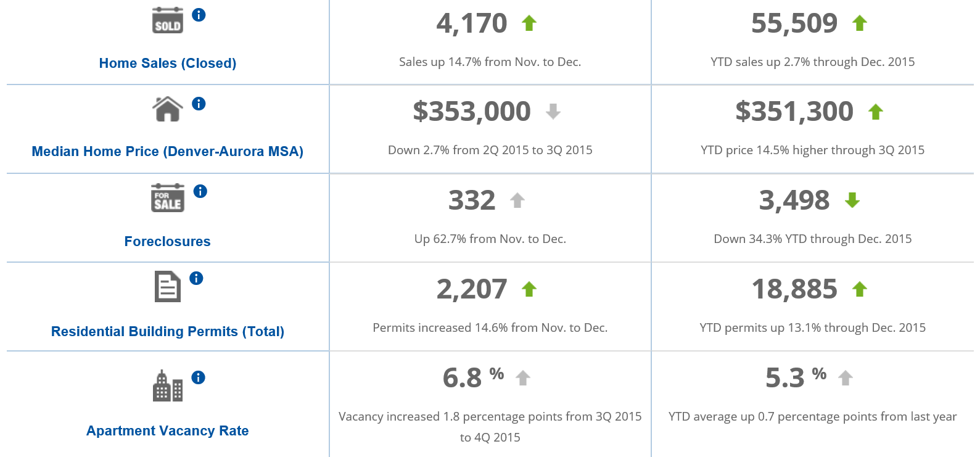Image resolution: width=980 pixels, height=457 pixels.
Task: Click the SOLD sign icon
Action: click(168, 20)
